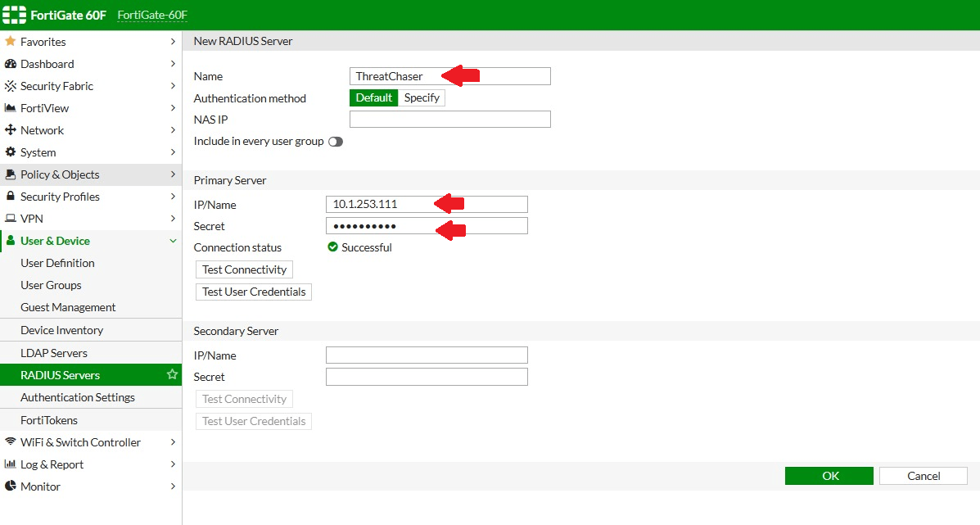Open the User Groups menu item

click(x=51, y=285)
